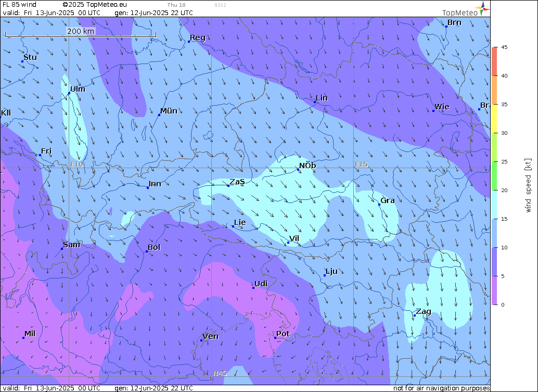Click the Udi city label

coord(261,284)
